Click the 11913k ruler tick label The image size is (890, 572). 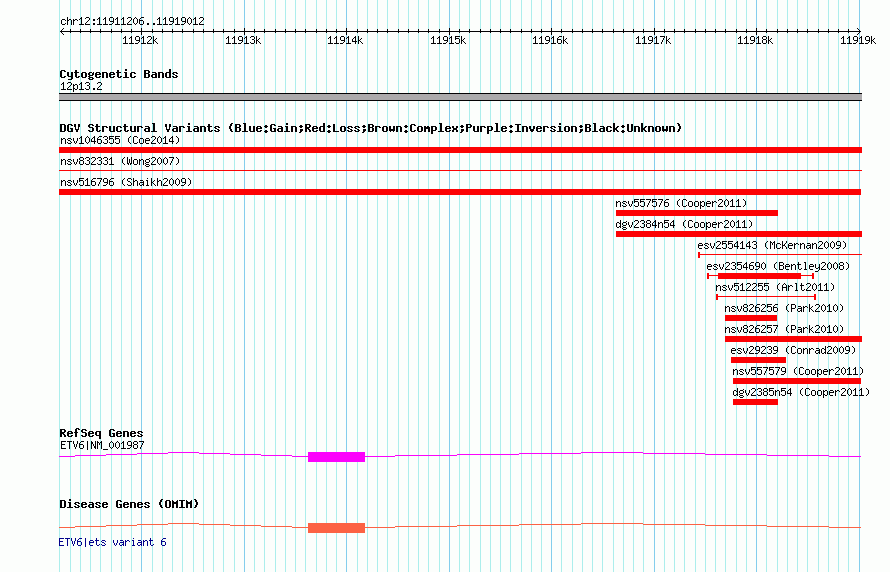pyautogui.click(x=243, y=40)
